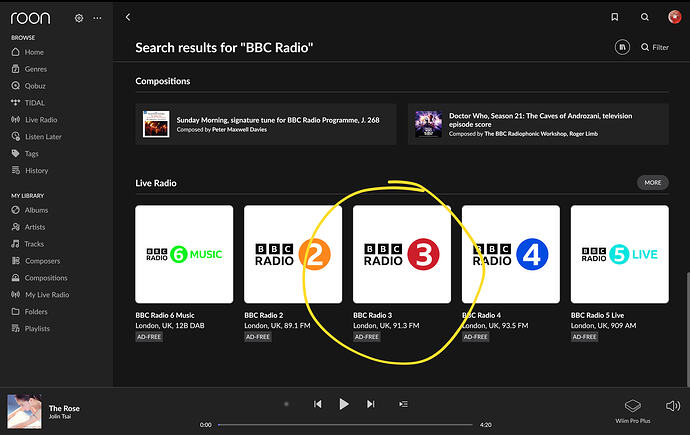Click the bookmark icon in header
This screenshot has height=435, width=690.
615,17
